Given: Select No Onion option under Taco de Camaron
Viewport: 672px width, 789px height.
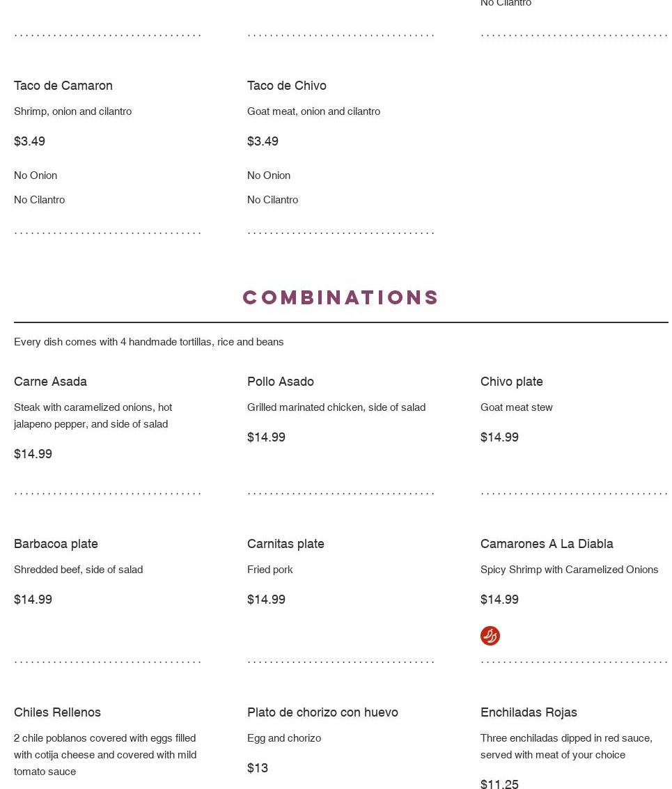Looking at the screenshot, I should (x=36, y=175).
